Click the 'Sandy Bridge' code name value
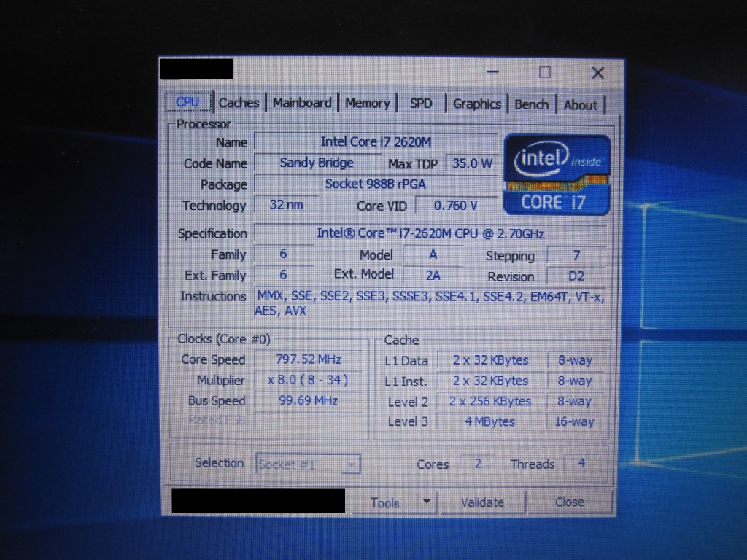 coord(317,163)
